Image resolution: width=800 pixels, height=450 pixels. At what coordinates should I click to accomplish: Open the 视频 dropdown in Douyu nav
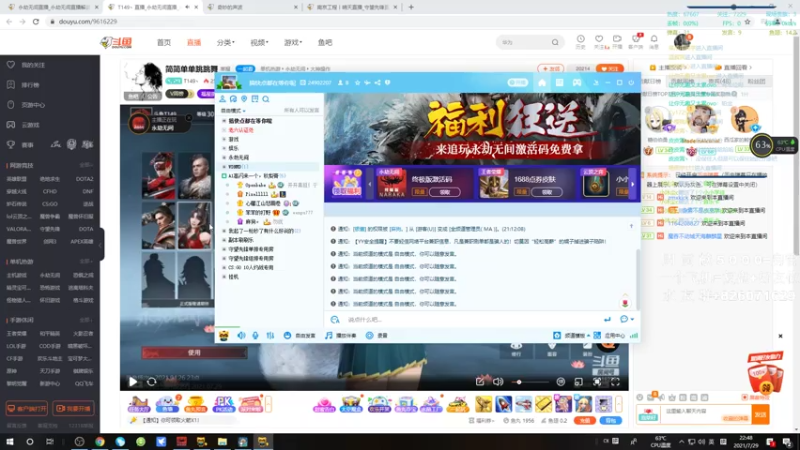(259, 42)
